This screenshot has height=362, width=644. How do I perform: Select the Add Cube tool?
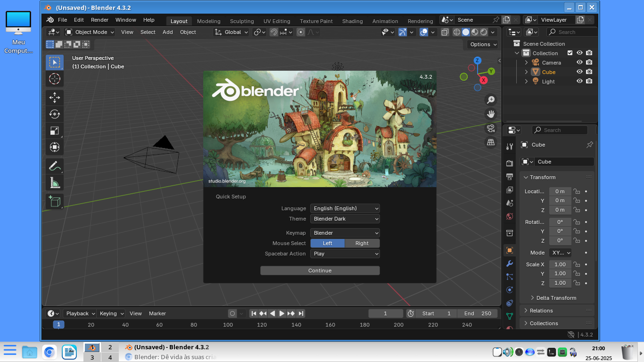(x=55, y=201)
